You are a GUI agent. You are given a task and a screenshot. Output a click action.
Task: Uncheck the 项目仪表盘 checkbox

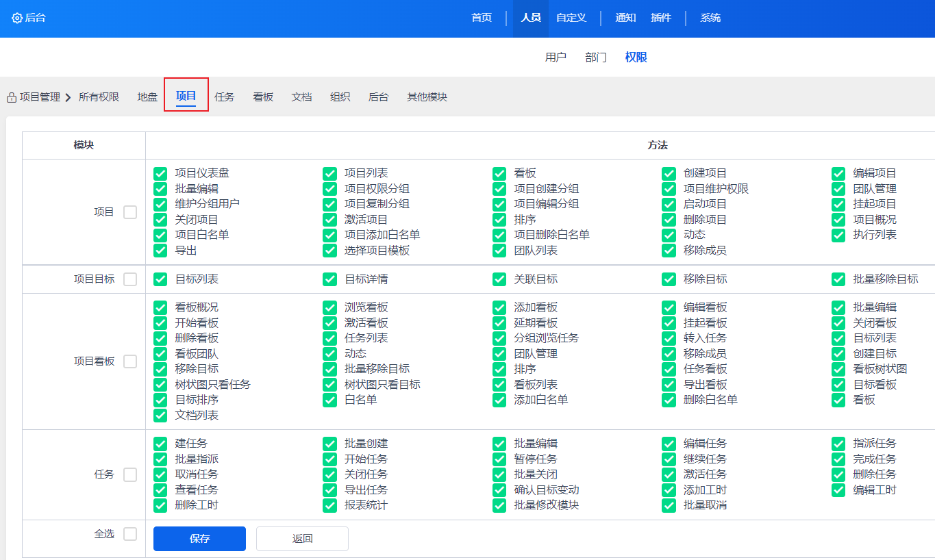[x=160, y=173]
